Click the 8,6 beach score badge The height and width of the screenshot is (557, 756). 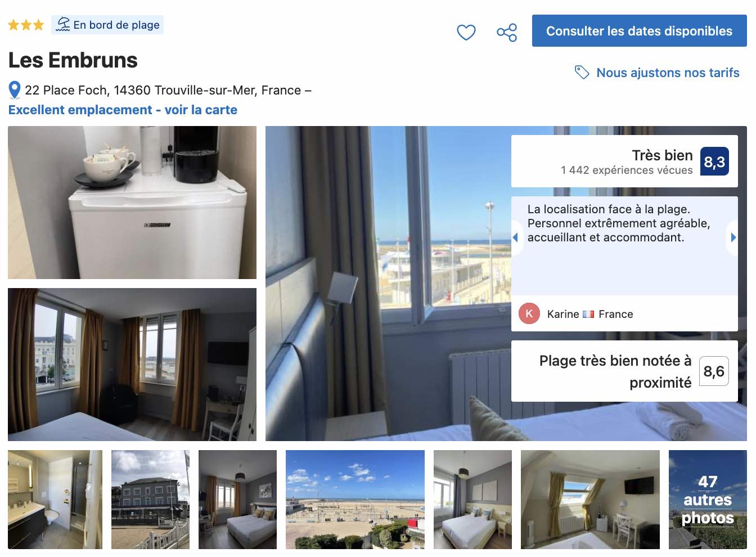pyautogui.click(x=714, y=371)
